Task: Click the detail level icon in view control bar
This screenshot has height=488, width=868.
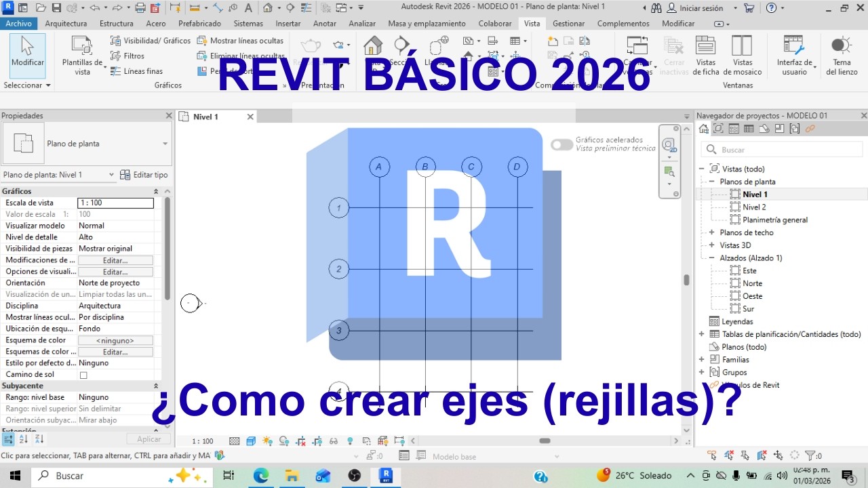Action: [235, 441]
